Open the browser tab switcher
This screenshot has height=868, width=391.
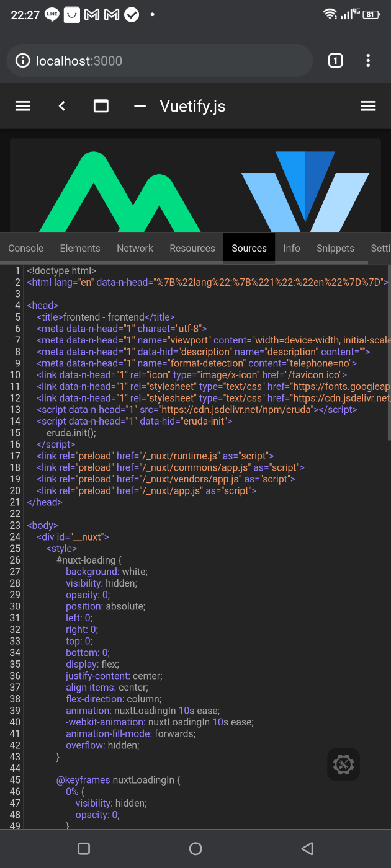(335, 60)
